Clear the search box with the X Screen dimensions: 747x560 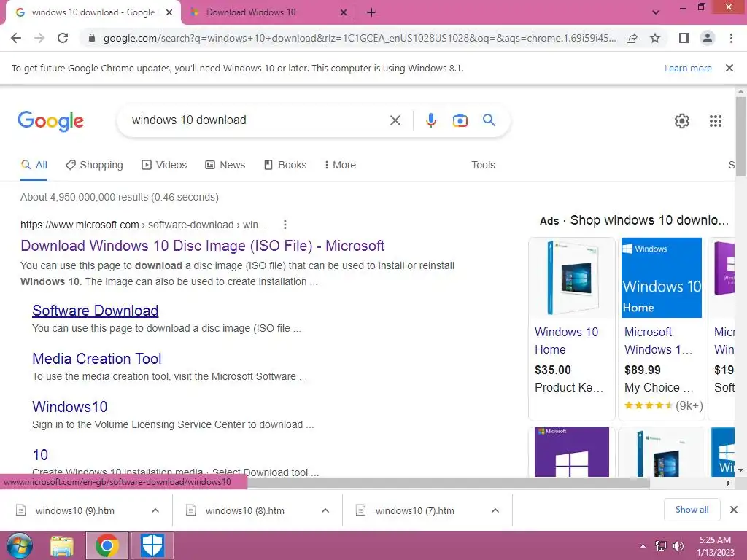coord(395,120)
